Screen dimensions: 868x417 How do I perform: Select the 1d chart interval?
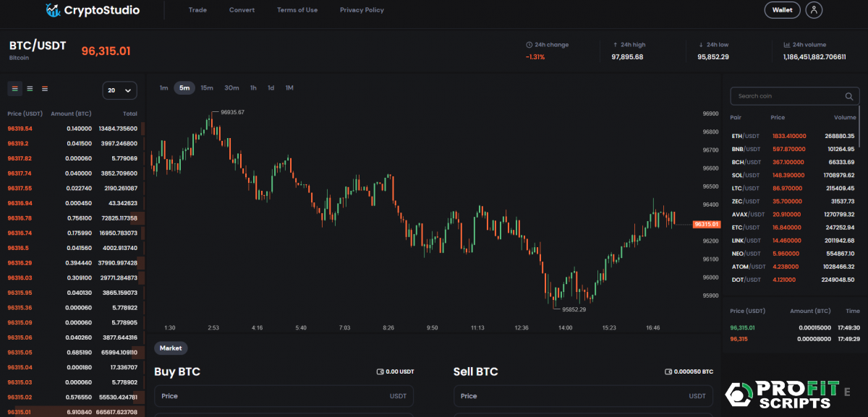click(x=271, y=88)
